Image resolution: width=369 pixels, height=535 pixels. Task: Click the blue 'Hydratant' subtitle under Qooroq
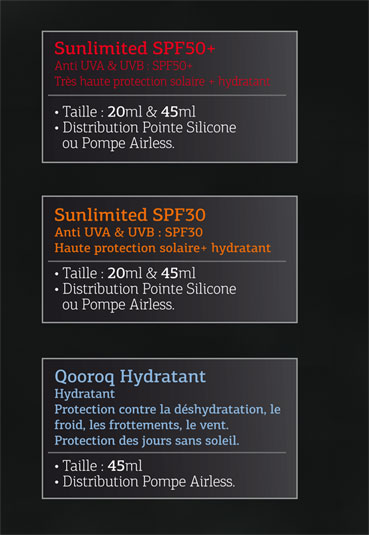[85, 394]
